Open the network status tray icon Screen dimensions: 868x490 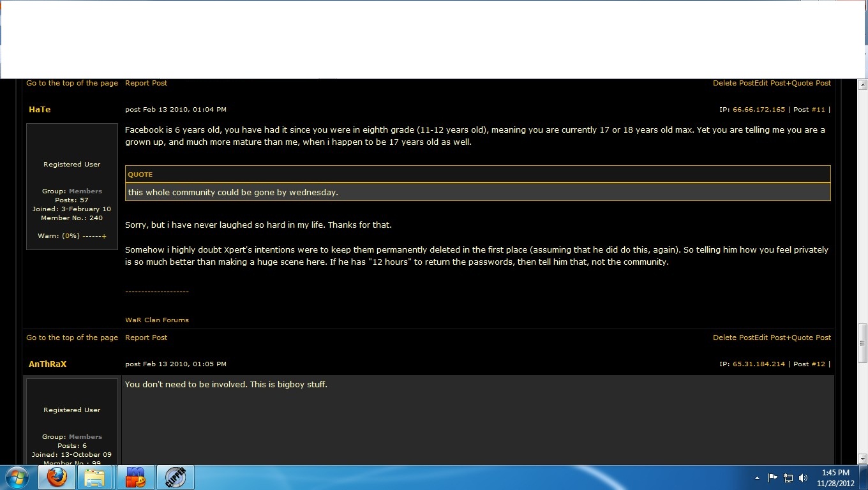788,478
